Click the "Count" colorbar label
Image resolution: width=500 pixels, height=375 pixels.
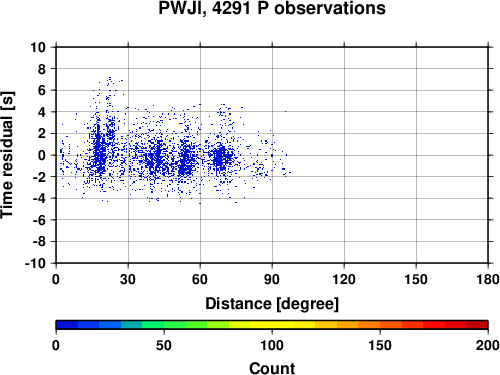click(272, 368)
